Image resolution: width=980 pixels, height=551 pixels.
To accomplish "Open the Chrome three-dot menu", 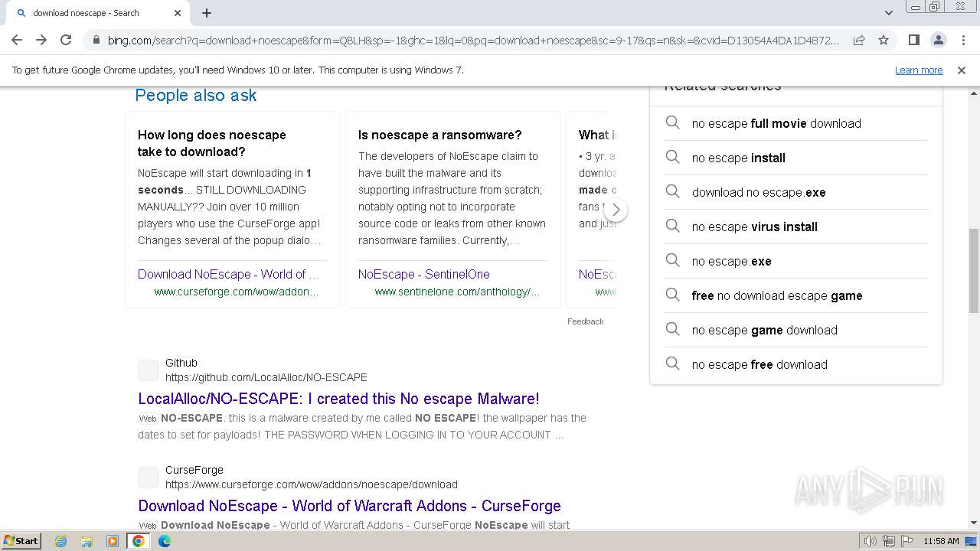I will click(x=962, y=40).
